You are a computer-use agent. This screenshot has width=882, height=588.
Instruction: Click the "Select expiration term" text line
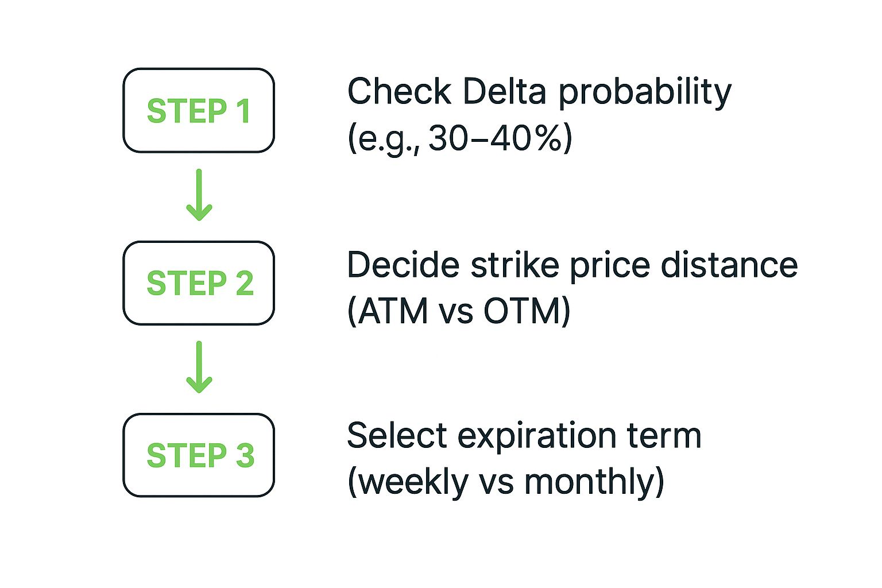pos(524,435)
